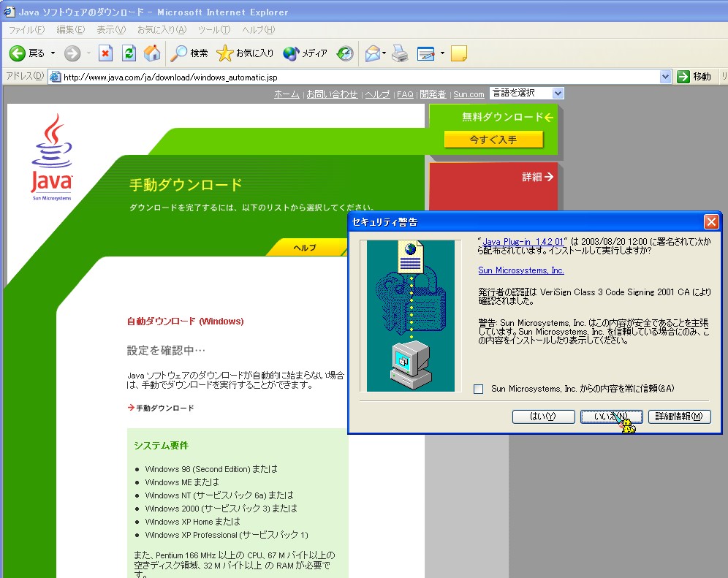Go to the Home page icon

tap(151, 53)
